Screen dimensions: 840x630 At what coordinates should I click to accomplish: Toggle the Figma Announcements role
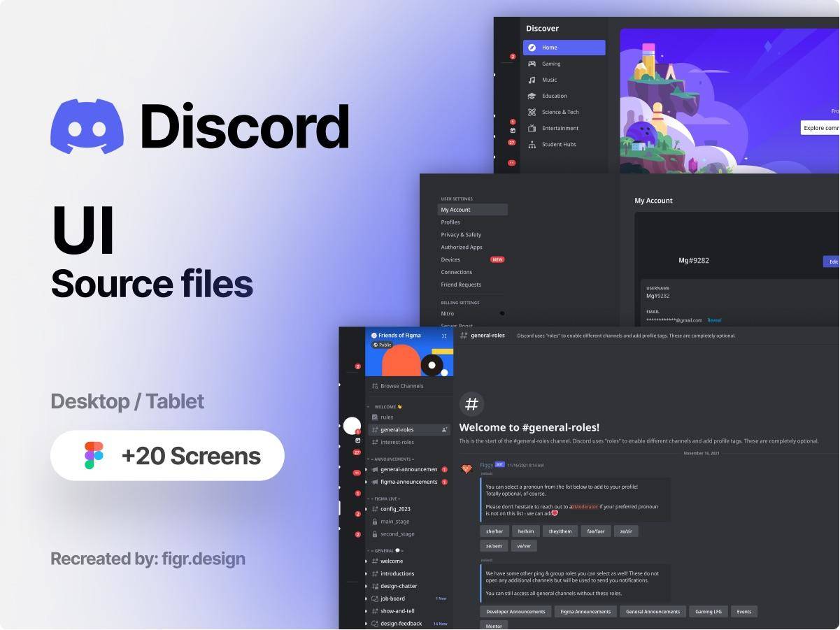point(585,612)
